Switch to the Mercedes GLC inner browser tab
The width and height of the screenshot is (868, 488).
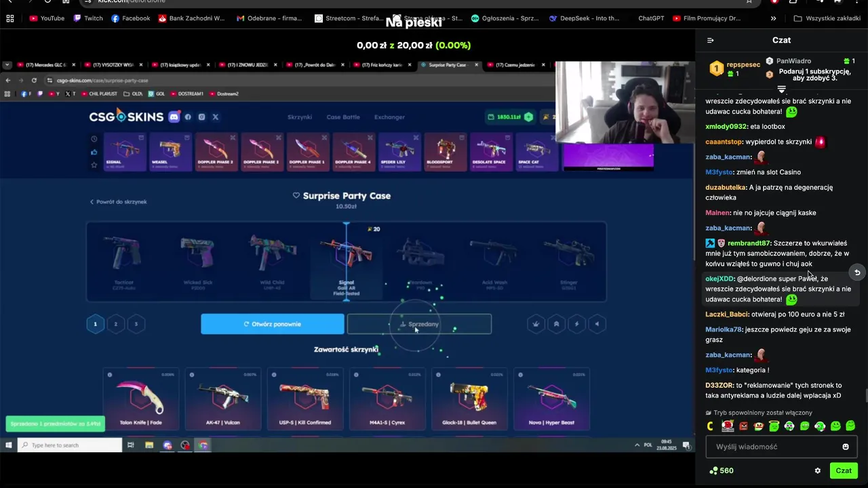tap(45, 65)
